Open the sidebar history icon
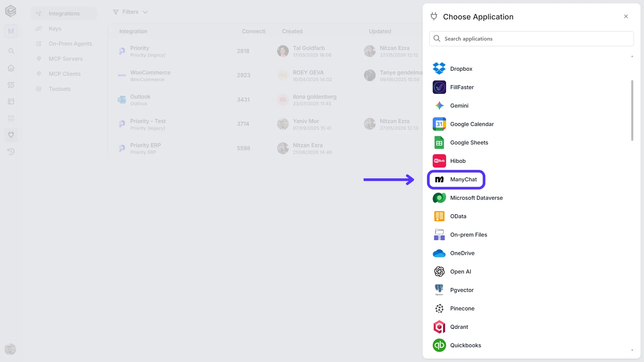 [11, 152]
